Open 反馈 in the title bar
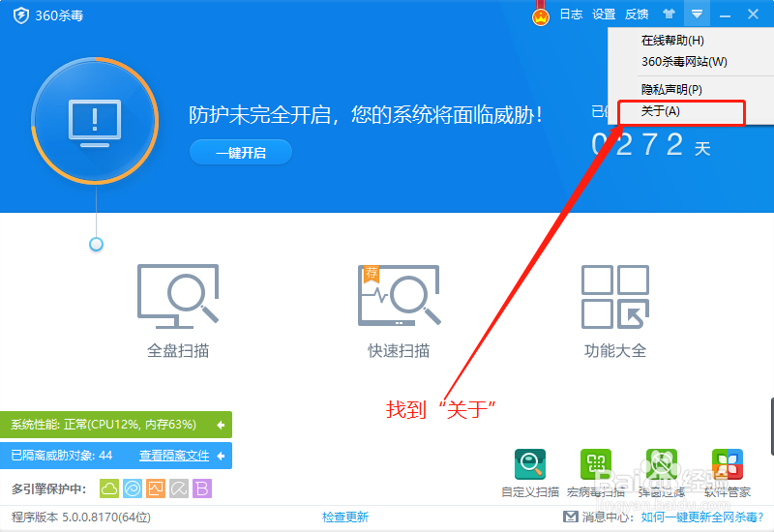The height and width of the screenshot is (532, 774). [x=637, y=15]
